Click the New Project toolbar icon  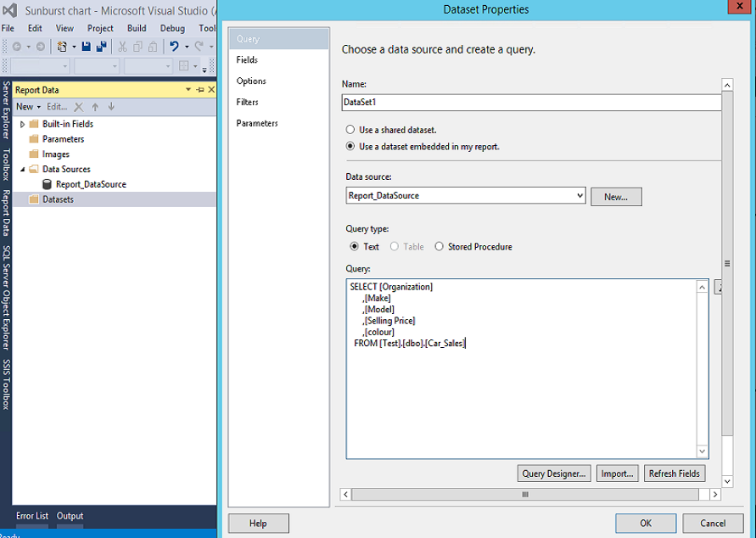62,47
